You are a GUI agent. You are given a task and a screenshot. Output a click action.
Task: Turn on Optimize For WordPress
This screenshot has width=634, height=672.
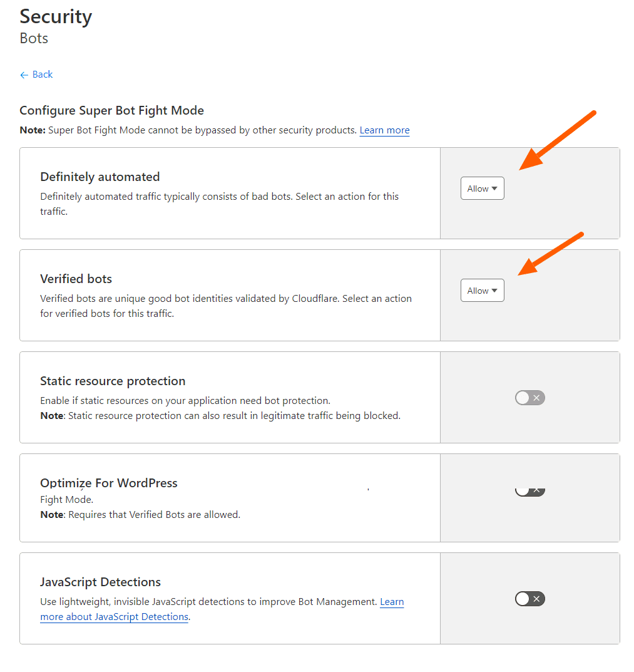529,490
